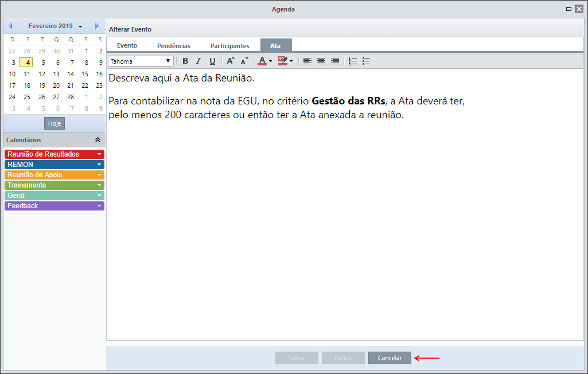The height and width of the screenshot is (374, 588).
Task: Switch to the Pendências tab
Action: [174, 46]
